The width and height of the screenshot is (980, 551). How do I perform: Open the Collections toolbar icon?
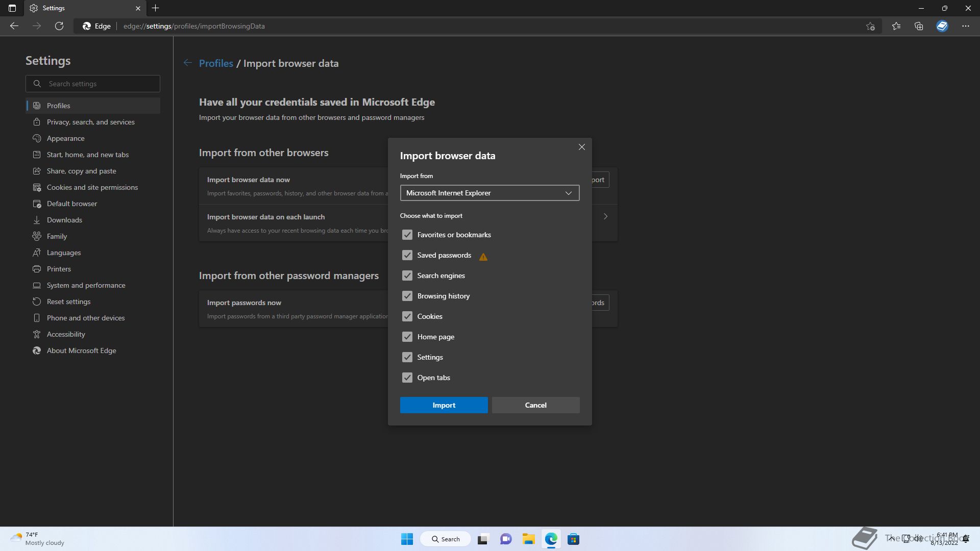click(x=919, y=26)
